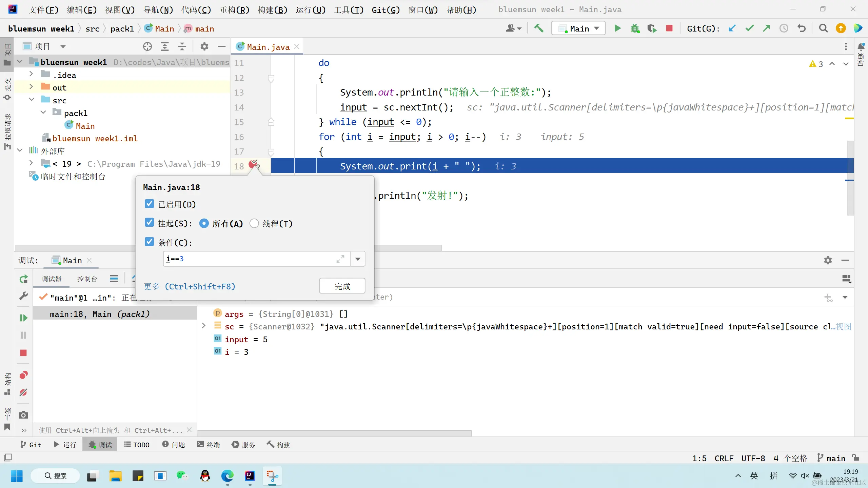The width and height of the screenshot is (868, 488).
Task: Click the Mute Breakpoints icon
Action: pos(23,393)
